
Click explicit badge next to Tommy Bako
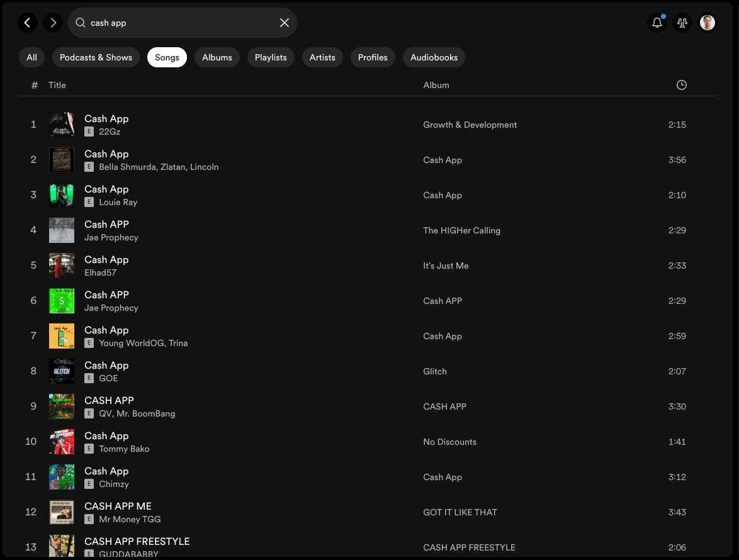click(89, 449)
